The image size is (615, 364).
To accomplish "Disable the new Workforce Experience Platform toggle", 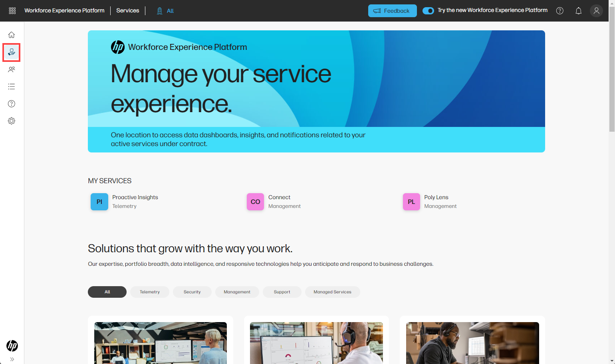I will pyautogui.click(x=428, y=10).
